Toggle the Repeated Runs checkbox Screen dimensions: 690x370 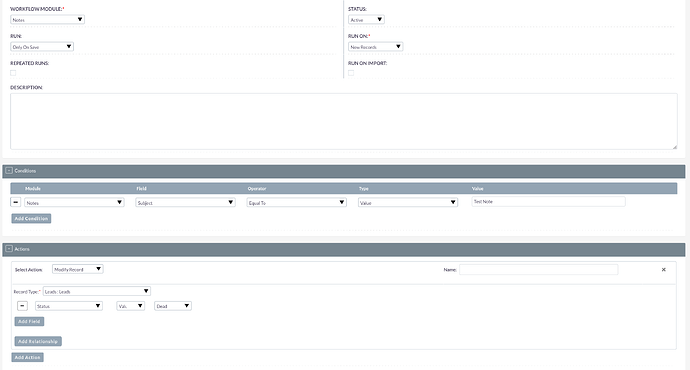coord(13,73)
